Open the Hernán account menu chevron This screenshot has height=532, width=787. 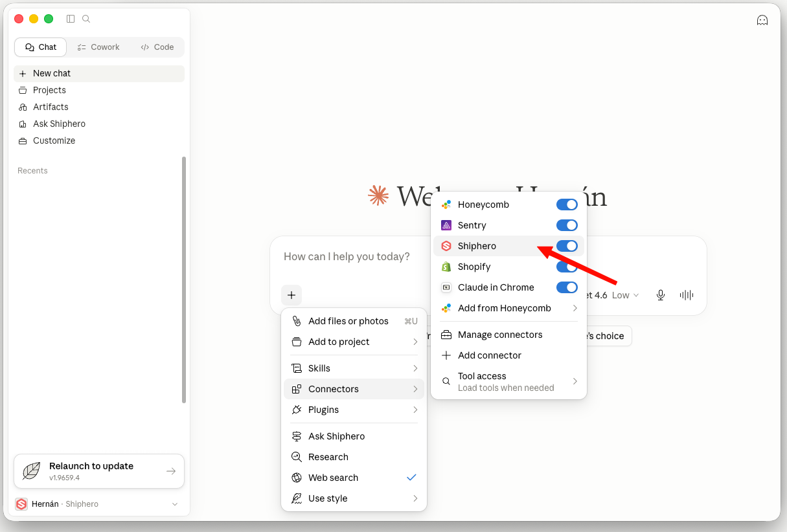click(x=174, y=504)
